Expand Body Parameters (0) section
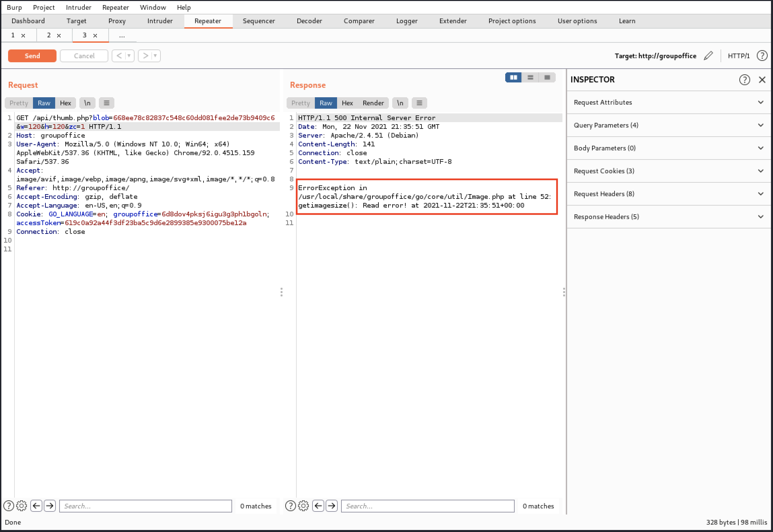This screenshot has height=532, width=773. point(669,148)
